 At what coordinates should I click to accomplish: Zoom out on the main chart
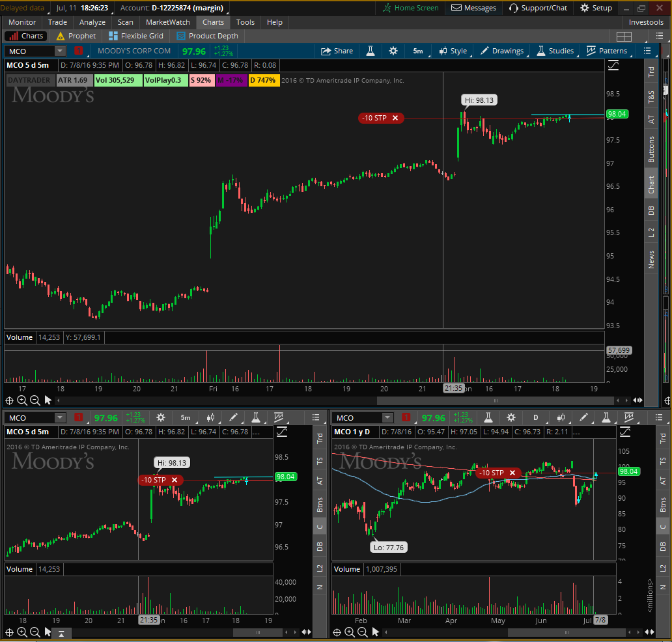[35, 400]
